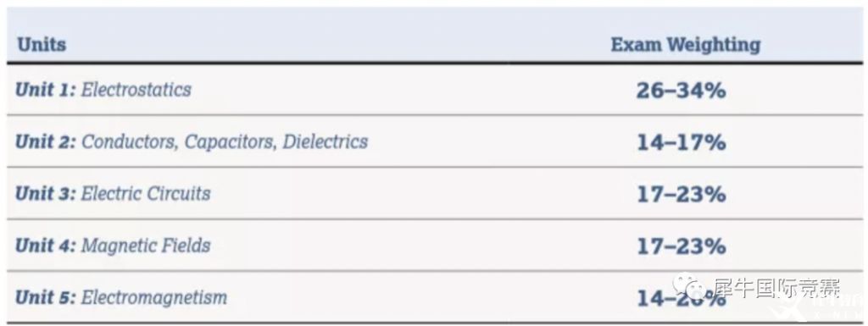Select the Units column header
The image size is (868, 326).
point(42,44)
